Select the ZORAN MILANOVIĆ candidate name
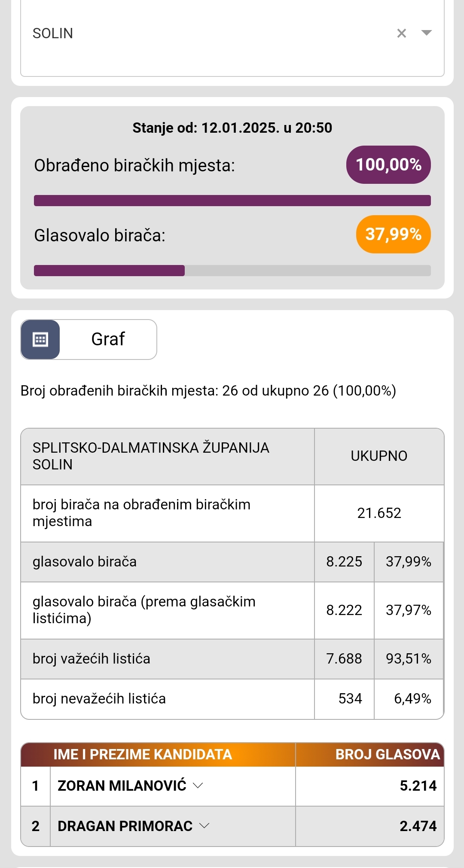 click(122, 786)
